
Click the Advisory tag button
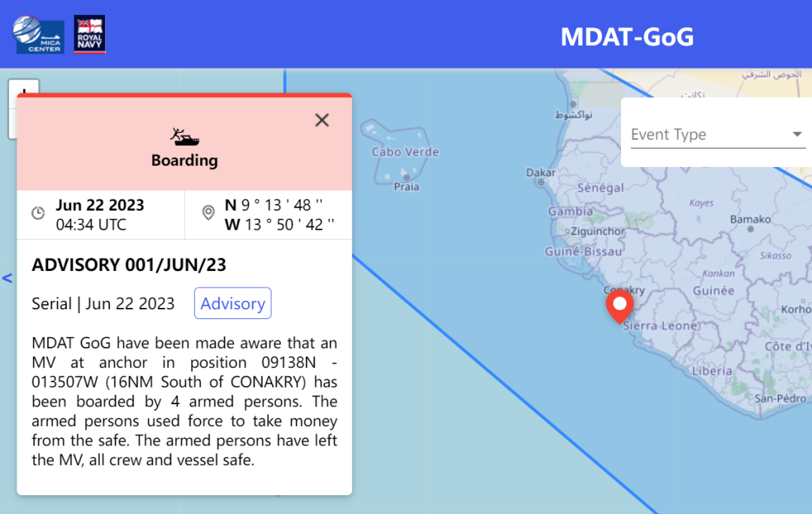pos(232,303)
